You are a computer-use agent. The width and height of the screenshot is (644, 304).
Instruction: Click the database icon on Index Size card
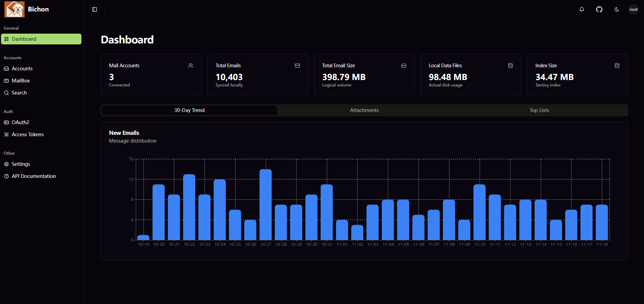pyautogui.click(x=617, y=66)
